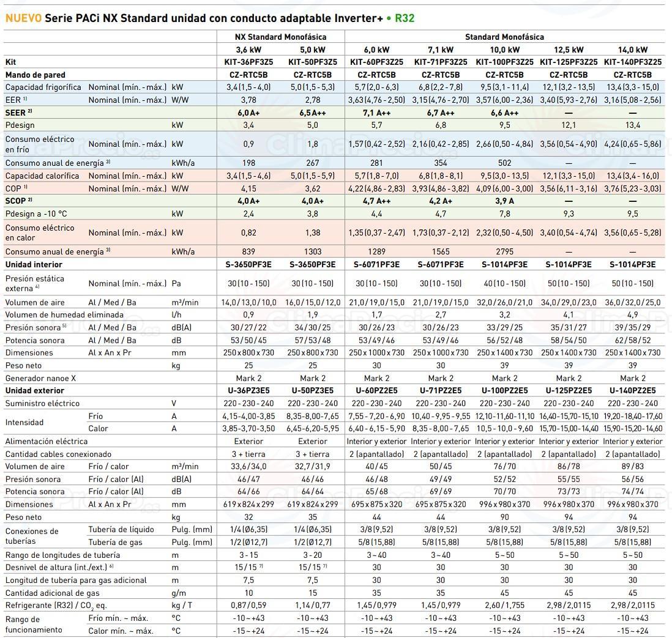Select kit code KIT-140PF3Z25
Screen dimensions: 672x638
633,62
